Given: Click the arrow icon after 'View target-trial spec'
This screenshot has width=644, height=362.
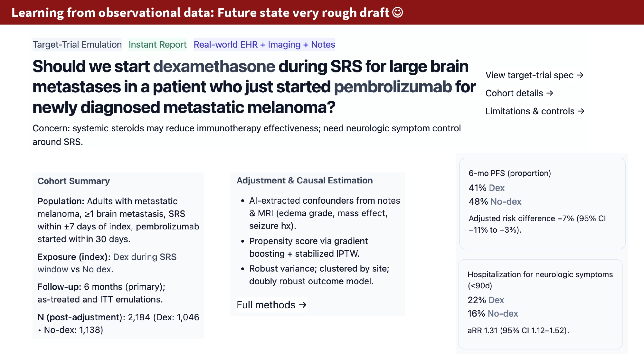Looking at the screenshot, I should pos(580,75).
